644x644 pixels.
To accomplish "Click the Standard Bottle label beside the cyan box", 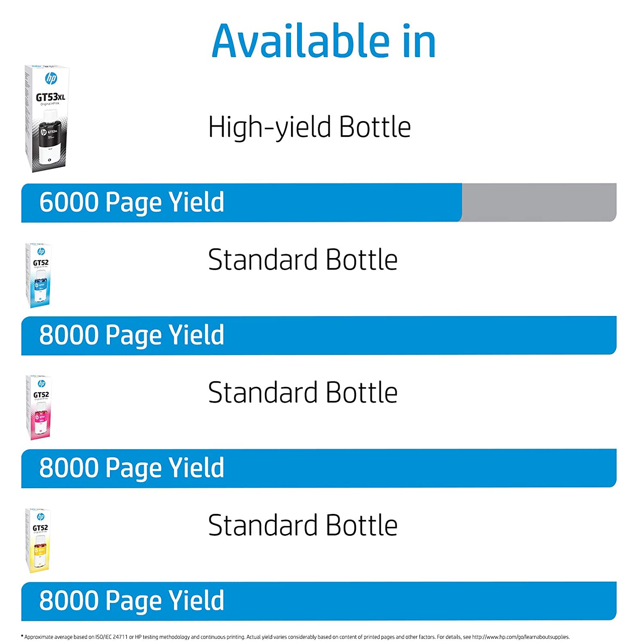I will [x=303, y=260].
